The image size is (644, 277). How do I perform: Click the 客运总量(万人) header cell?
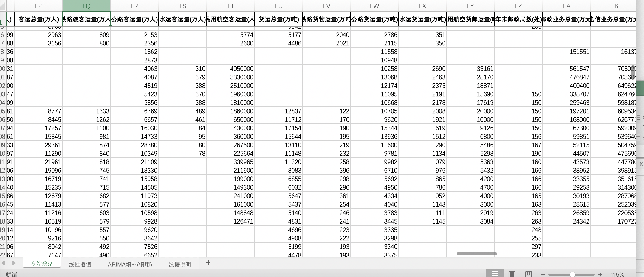[x=38, y=19]
